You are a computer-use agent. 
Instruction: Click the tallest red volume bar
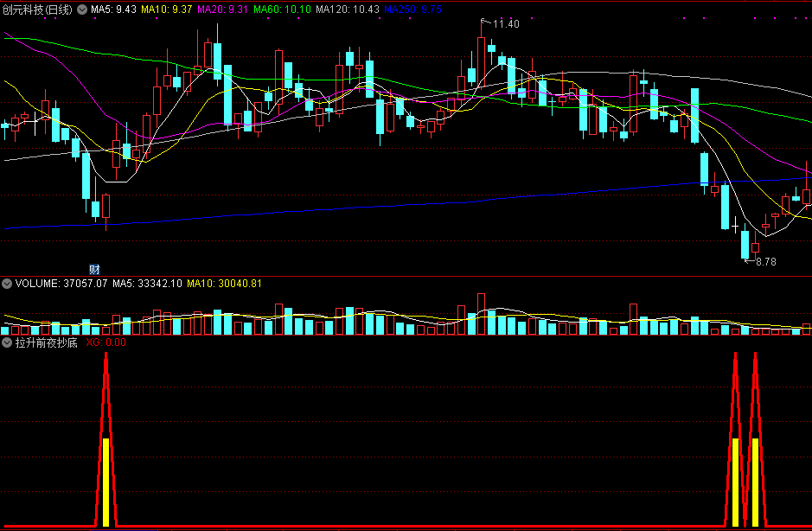(481, 314)
